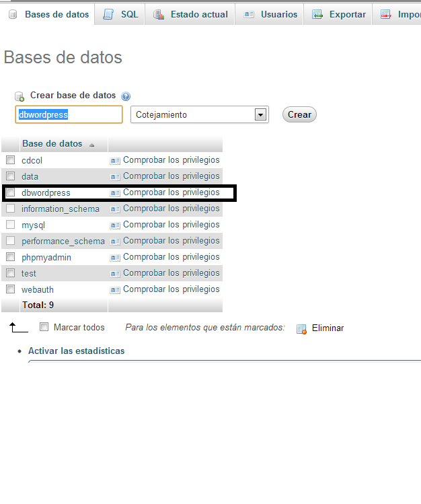Open the information_schema database link

pyautogui.click(x=61, y=209)
